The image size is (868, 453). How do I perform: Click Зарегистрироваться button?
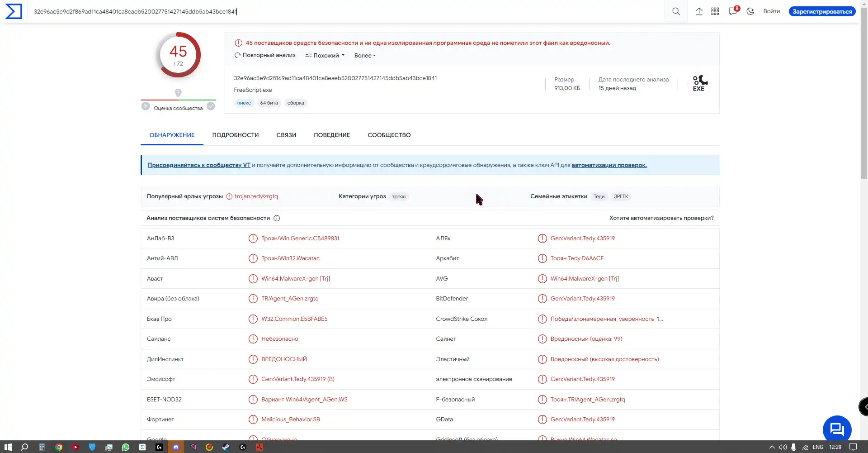[x=822, y=11]
